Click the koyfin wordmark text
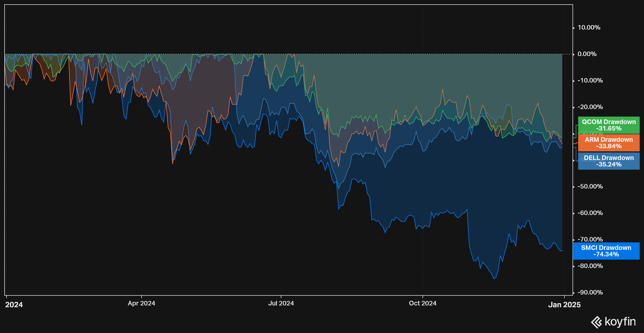The height and width of the screenshot is (333, 644). [x=620, y=322]
